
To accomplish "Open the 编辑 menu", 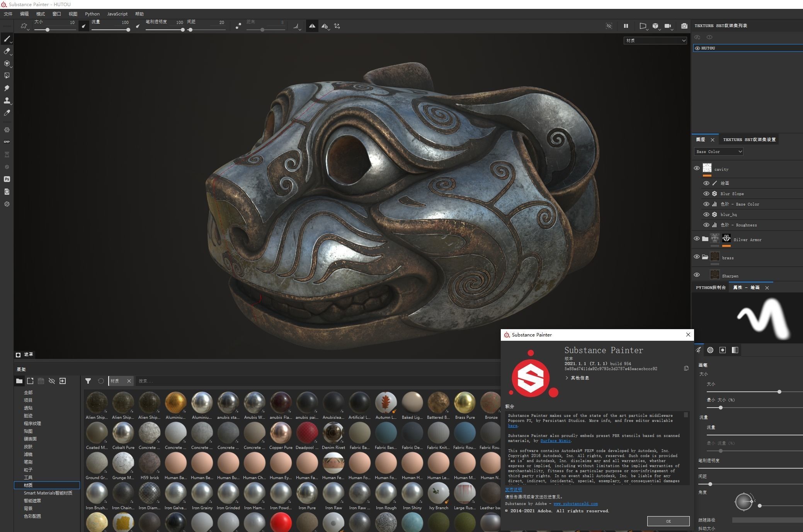I will pos(24,14).
